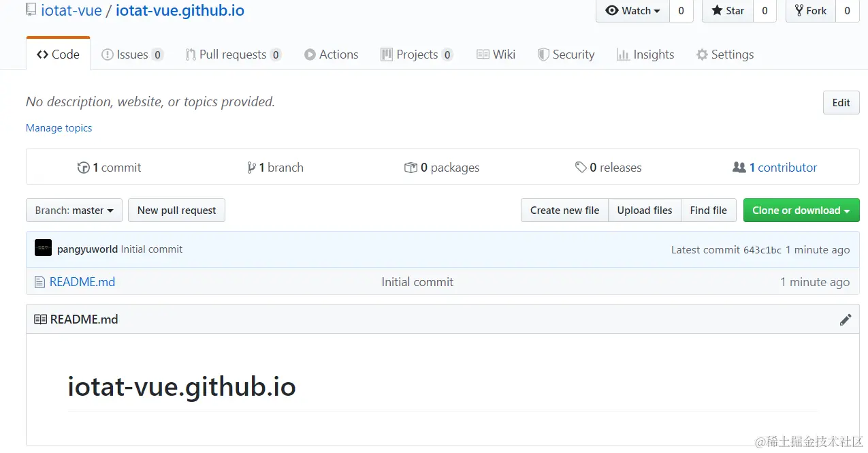Open the Security tab
Screen dimensions: 868x453
click(566, 54)
